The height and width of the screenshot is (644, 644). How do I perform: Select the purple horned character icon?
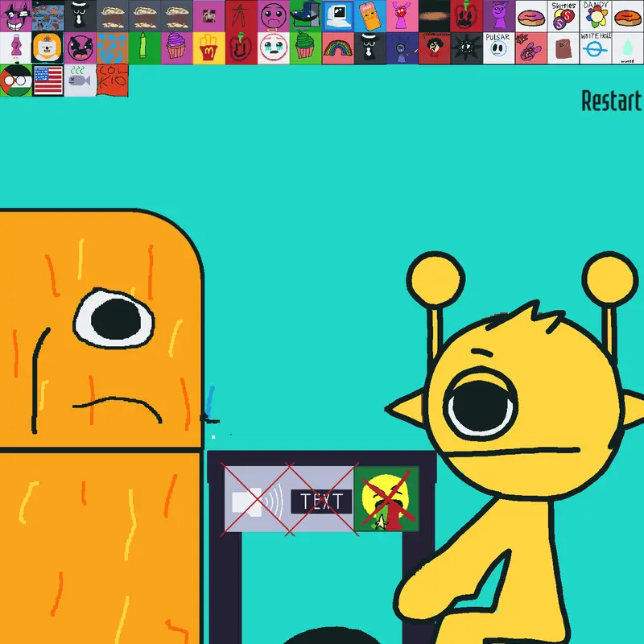click(498, 16)
